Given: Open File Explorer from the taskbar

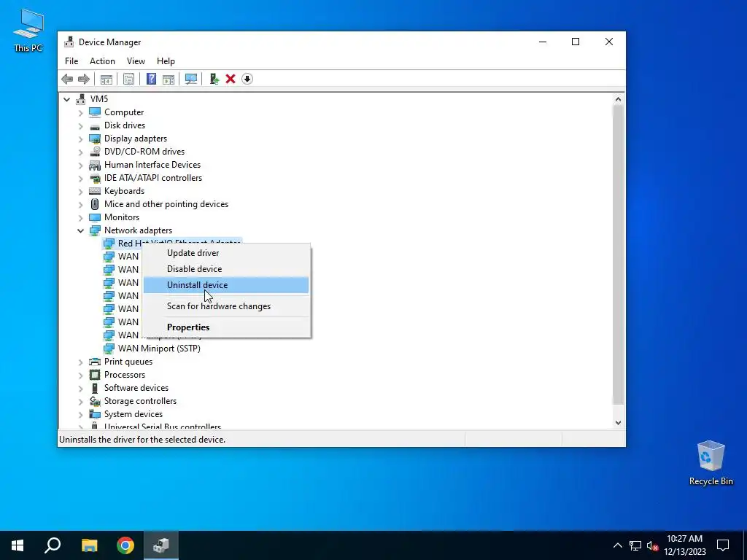Looking at the screenshot, I should (x=89, y=545).
